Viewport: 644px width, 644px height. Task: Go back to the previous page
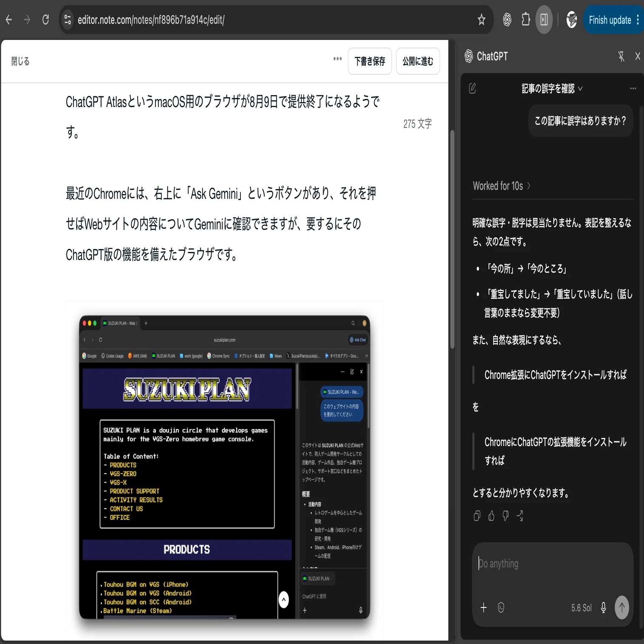pos(9,20)
